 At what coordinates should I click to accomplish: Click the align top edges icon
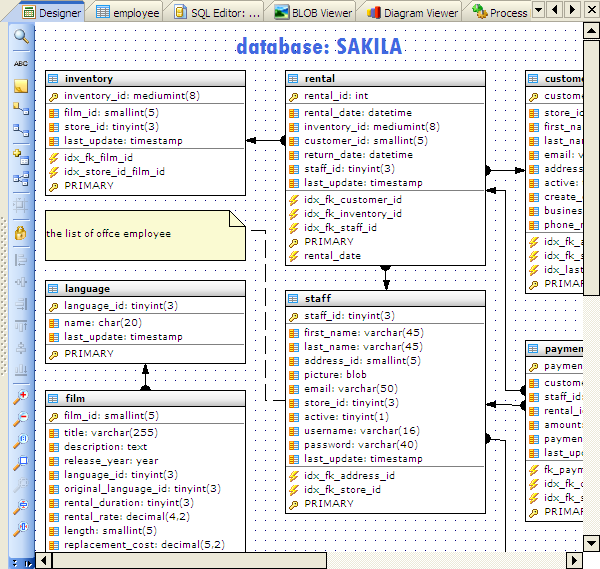(21, 326)
